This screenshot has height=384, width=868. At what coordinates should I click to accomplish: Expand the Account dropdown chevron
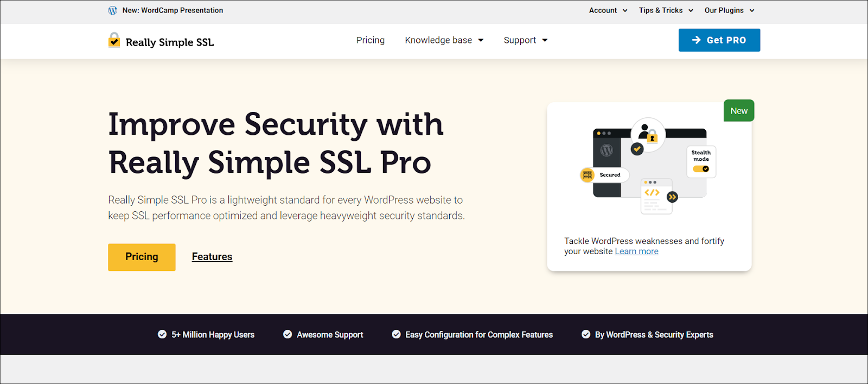[625, 10]
